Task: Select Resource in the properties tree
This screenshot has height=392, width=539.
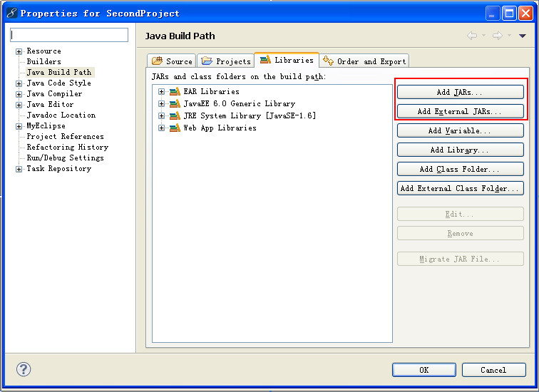Action: (x=44, y=51)
